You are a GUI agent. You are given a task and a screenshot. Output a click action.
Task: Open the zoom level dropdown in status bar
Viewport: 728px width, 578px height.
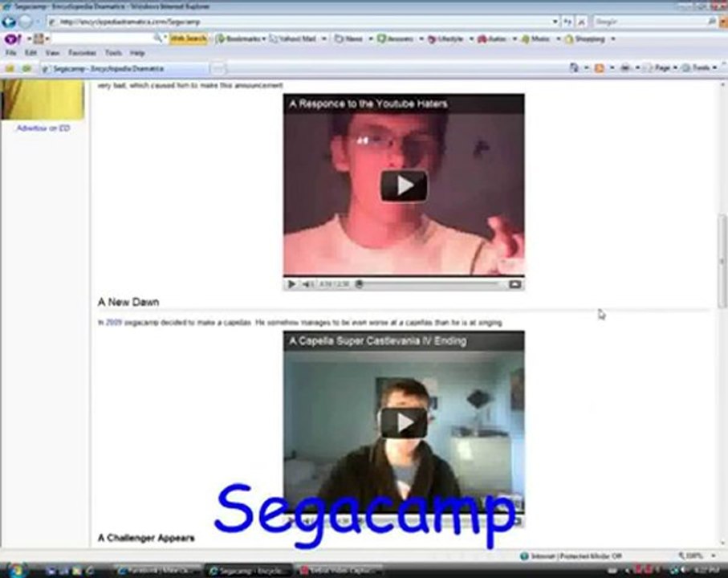[713, 556]
